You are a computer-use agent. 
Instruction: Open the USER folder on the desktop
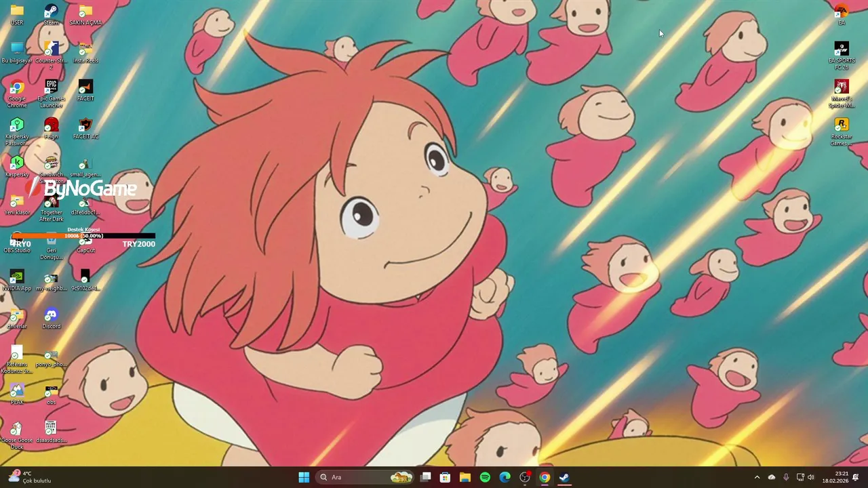tap(17, 15)
